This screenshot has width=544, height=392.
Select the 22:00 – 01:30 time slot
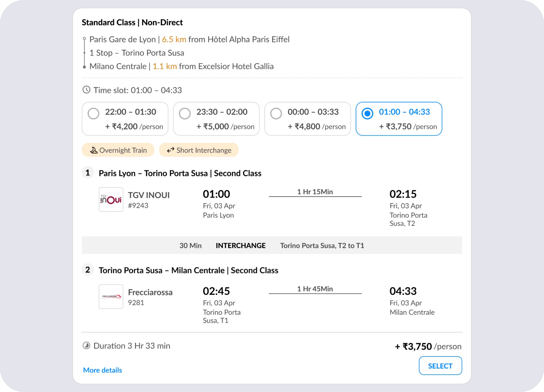pos(125,119)
